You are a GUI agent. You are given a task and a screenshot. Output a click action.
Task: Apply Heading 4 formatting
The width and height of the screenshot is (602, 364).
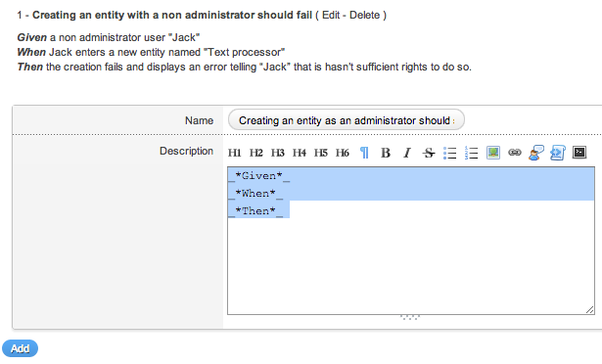click(300, 153)
